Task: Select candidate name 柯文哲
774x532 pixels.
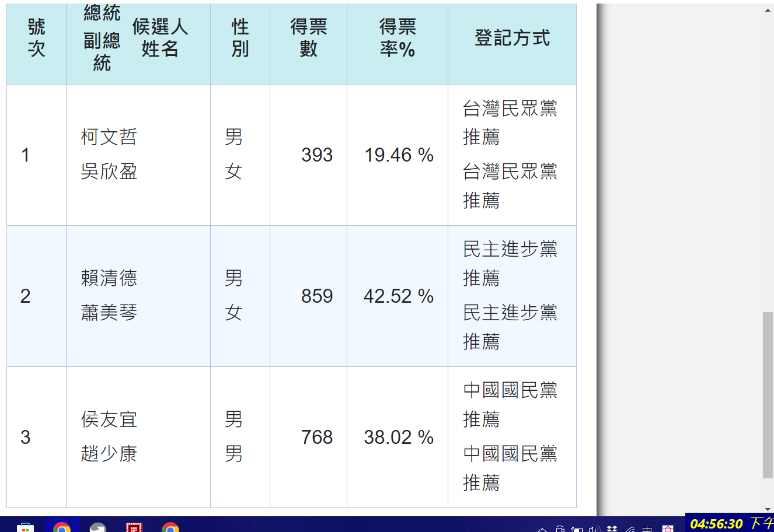Action: tap(109, 137)
